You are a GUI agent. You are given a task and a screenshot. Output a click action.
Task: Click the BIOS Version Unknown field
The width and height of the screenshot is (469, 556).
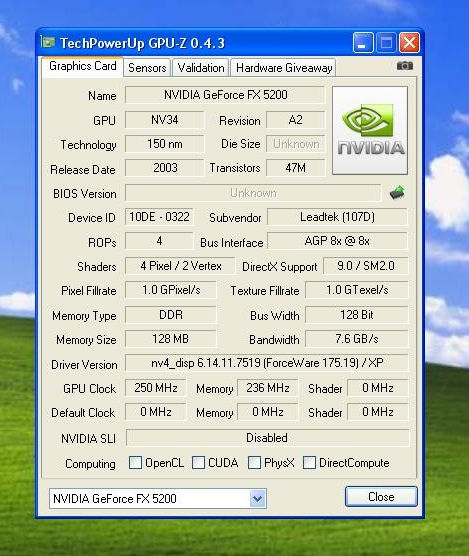pos(253,193)
